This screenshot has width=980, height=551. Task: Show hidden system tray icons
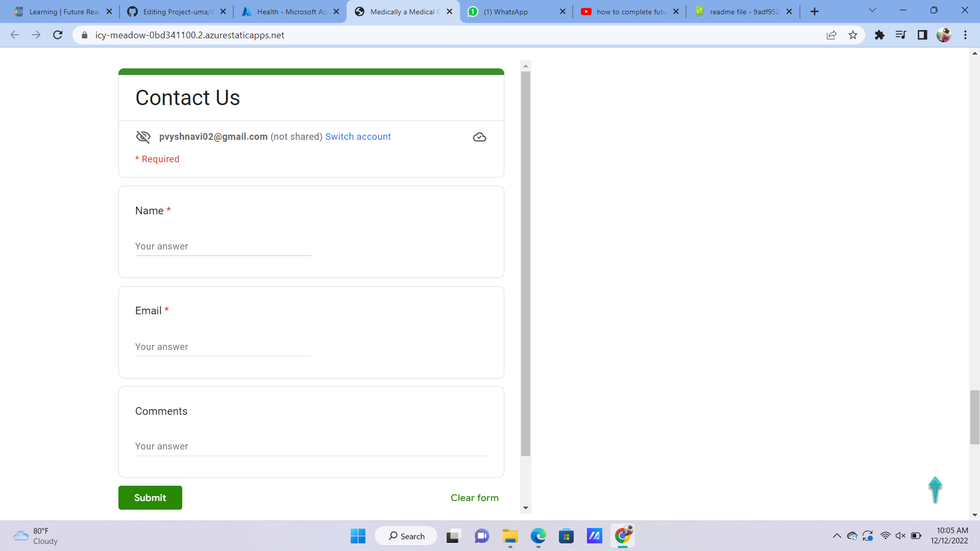[837, 536]
